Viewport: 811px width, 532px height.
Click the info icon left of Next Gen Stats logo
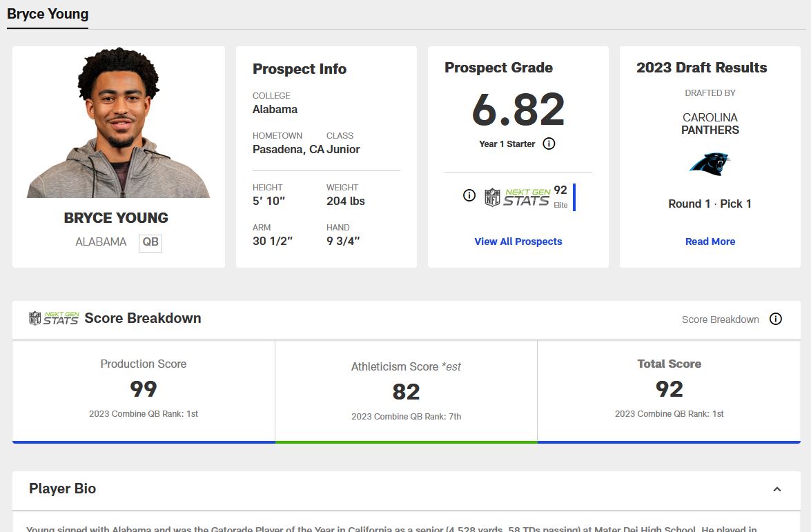click(469, 195)
